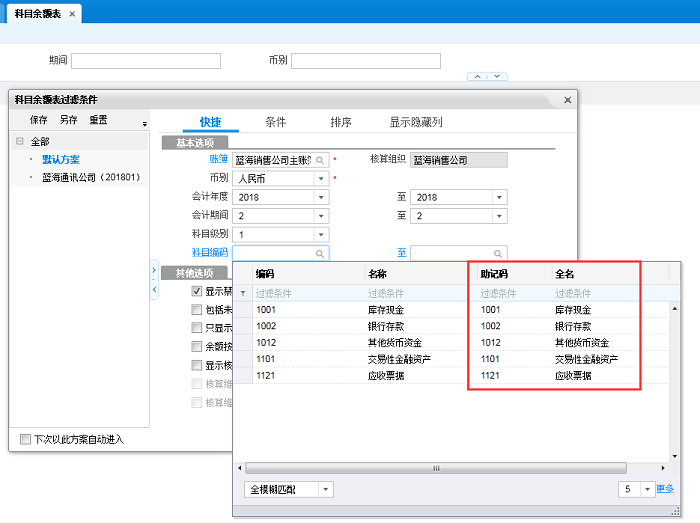
Task: Open the 币别 人民币 dropdown
Action: (321, 178)
